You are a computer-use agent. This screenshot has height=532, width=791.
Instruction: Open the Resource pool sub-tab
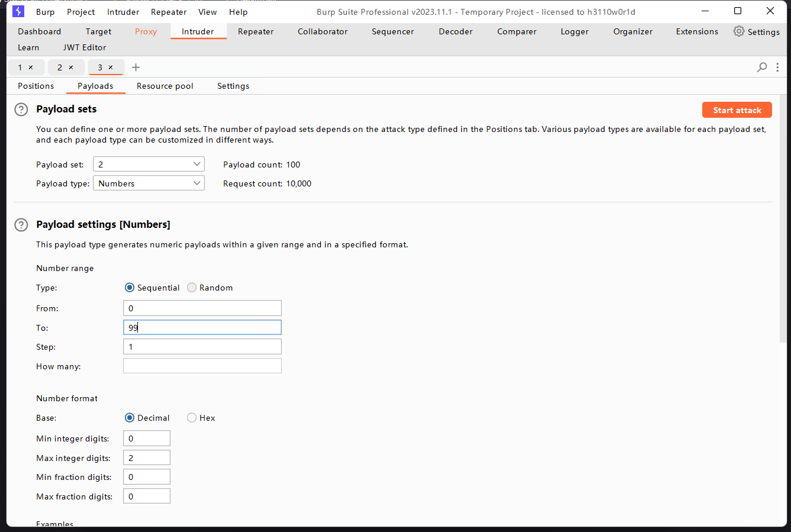pyautogui.click(x=165, y=86)
